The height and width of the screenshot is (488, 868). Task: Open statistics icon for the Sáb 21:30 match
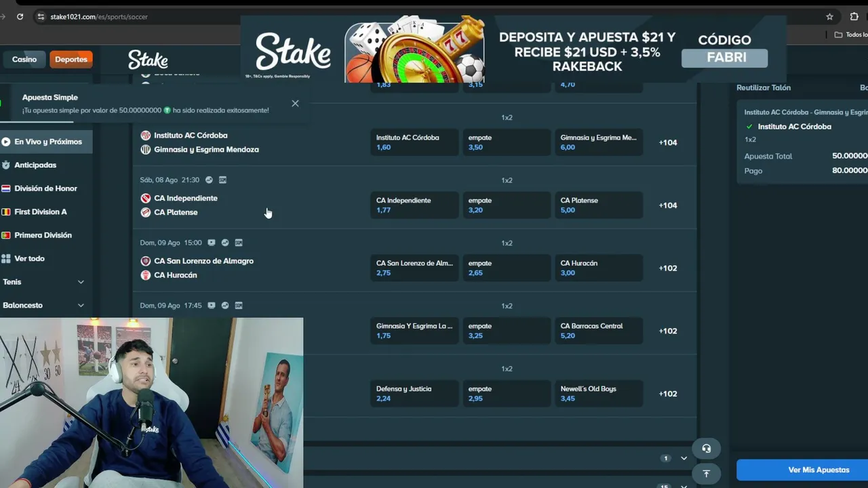tap(209, 180)
